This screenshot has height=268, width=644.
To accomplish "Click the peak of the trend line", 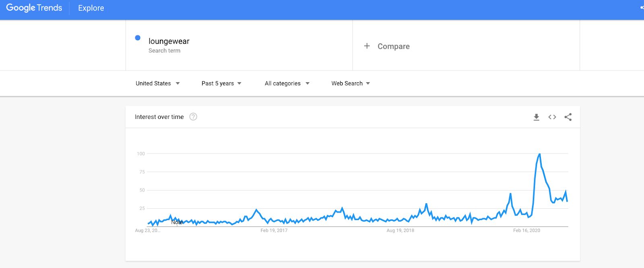I will 539,154.
